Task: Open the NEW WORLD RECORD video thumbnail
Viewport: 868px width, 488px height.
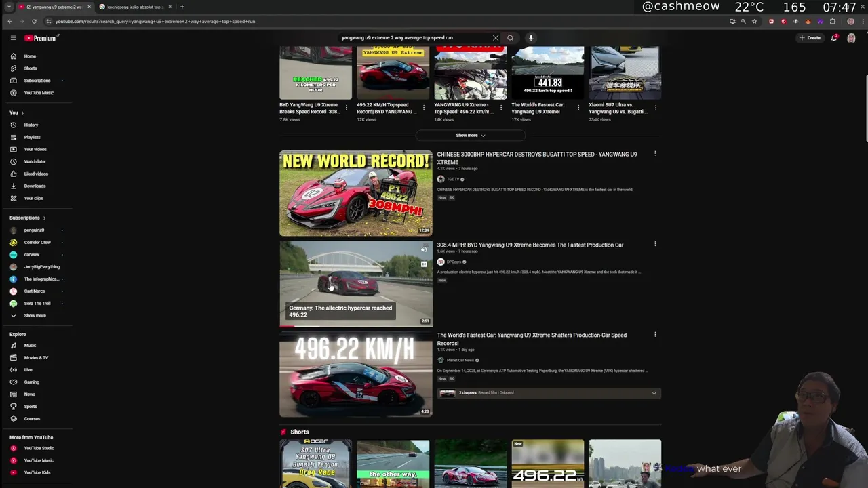Action: 356,193
